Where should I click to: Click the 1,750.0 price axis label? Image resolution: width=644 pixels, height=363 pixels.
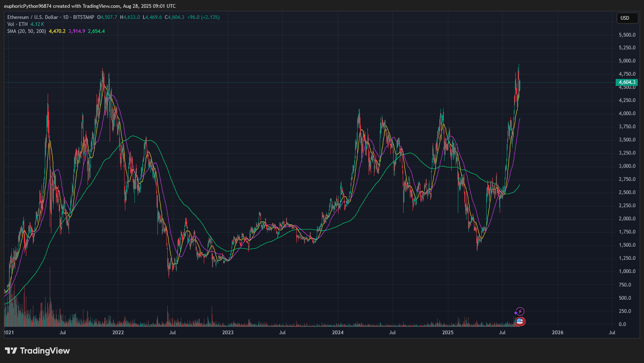(x=627, y=232)
